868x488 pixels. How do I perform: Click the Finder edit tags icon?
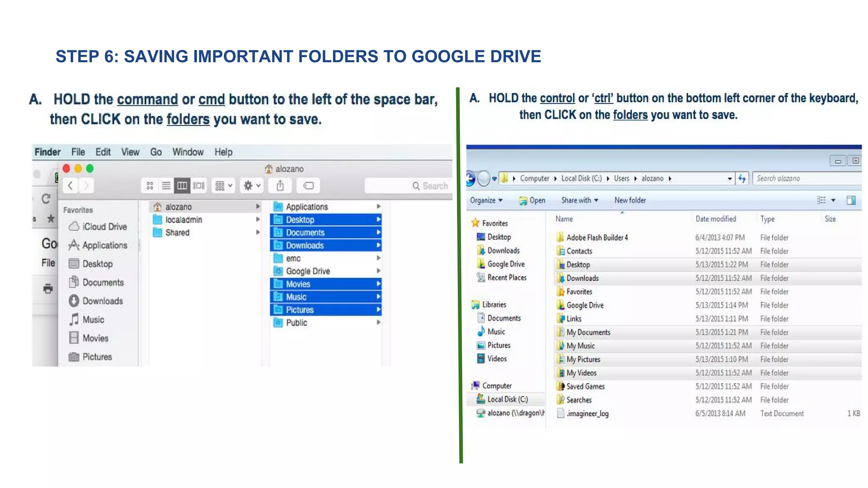click(309, 186)
